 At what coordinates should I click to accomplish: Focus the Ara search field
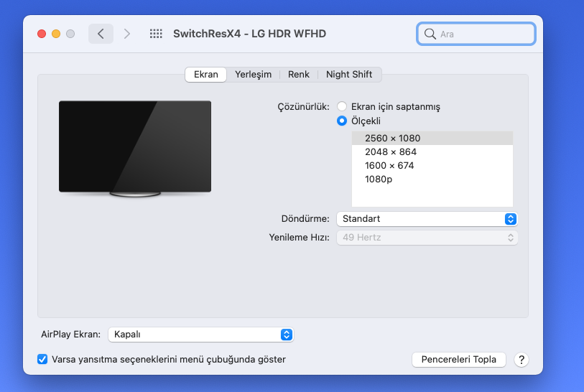coord(476,34)
